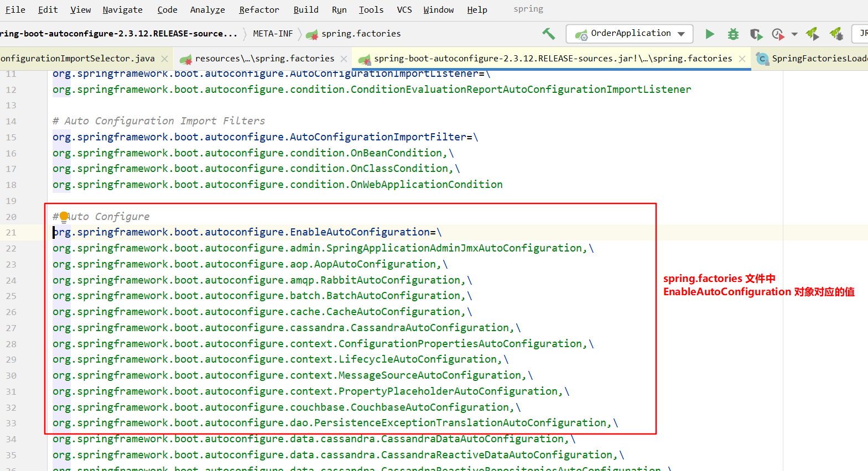
Task: Click the CouchbaseAutoConfiguration line
Action: [287, 407]
